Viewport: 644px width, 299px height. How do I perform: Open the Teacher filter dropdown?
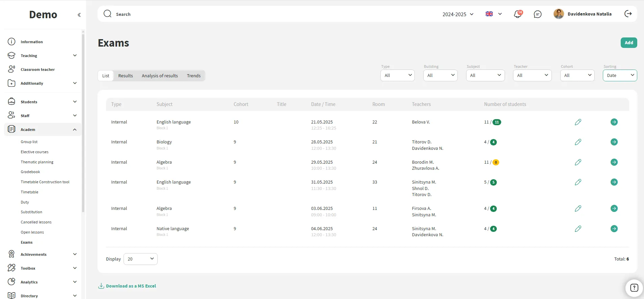(532, 75)
